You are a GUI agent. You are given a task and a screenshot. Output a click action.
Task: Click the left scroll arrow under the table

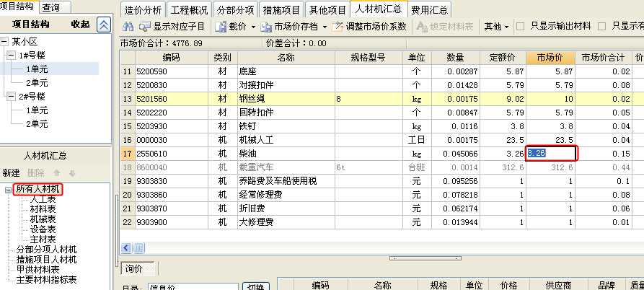tap(126, 247)
